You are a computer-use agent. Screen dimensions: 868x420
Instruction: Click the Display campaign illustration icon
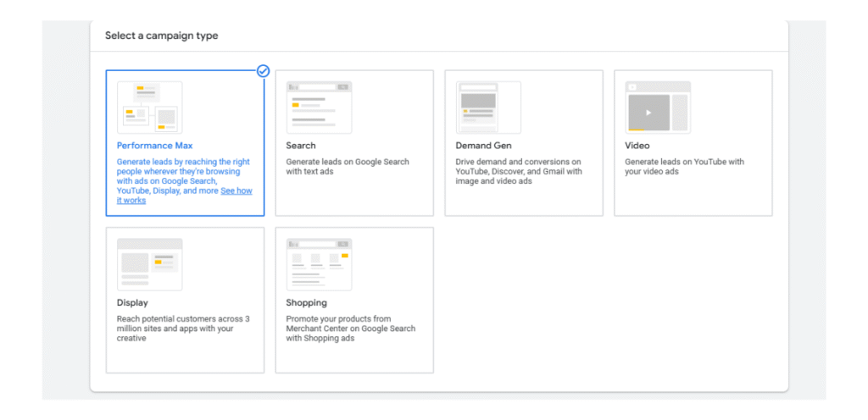point(149,265)
